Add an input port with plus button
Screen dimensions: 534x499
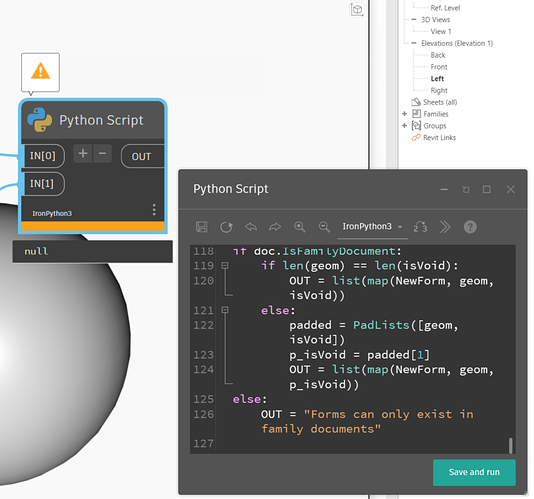click(x=83, y=154)
